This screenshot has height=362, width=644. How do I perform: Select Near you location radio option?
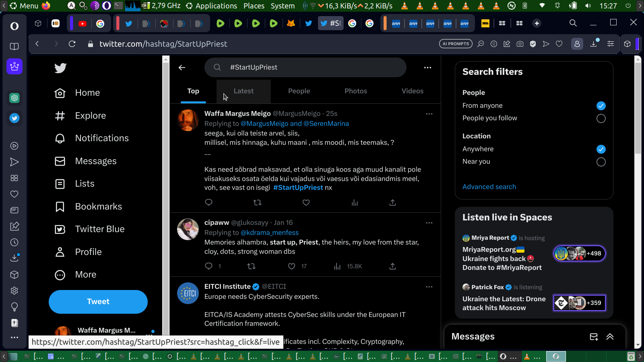click(x=601, y=162)
